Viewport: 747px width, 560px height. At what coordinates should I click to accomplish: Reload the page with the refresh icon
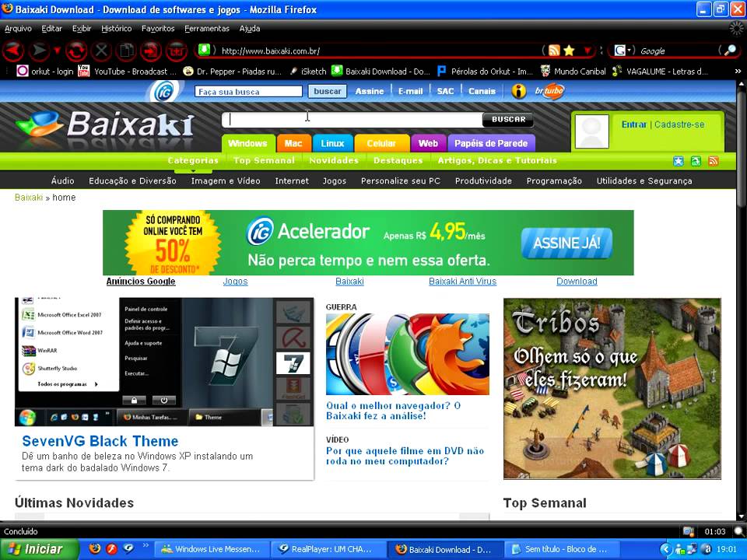(x=76, y=51)
